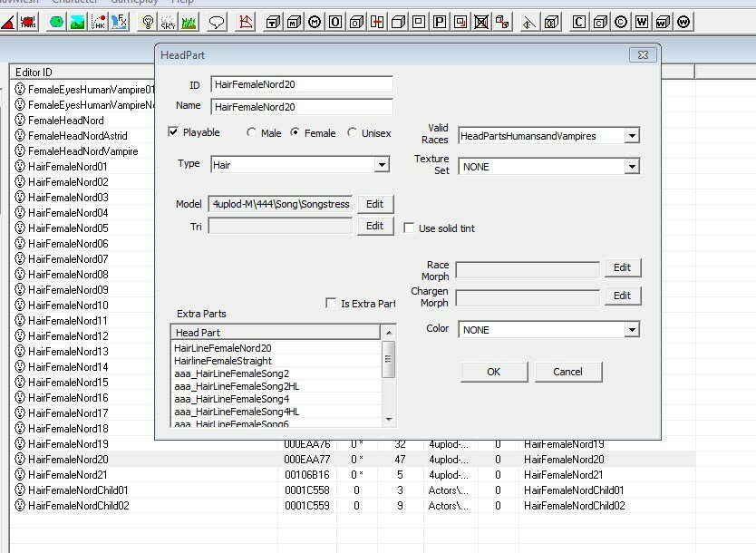Toggle the HK Havok simulation icon
This screenshot has height=553, width=756.
click(99, 22)
